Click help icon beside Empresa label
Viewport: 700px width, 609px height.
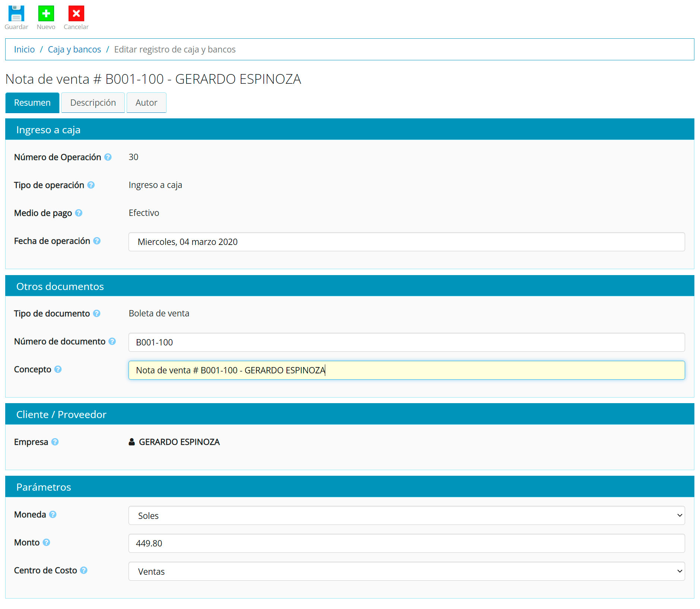click(55, 442)
